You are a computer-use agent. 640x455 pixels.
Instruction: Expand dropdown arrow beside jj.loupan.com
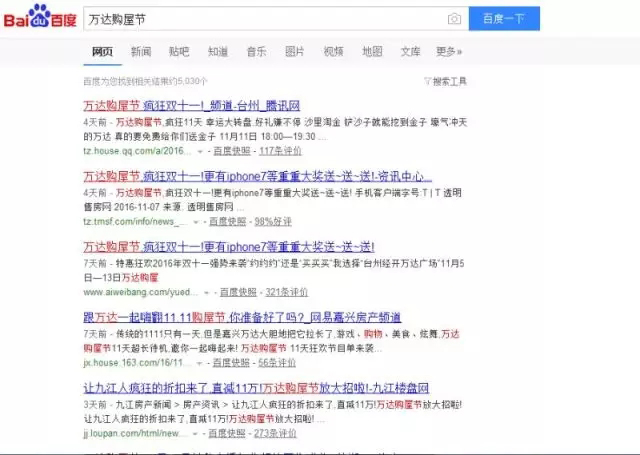point(195,434)
